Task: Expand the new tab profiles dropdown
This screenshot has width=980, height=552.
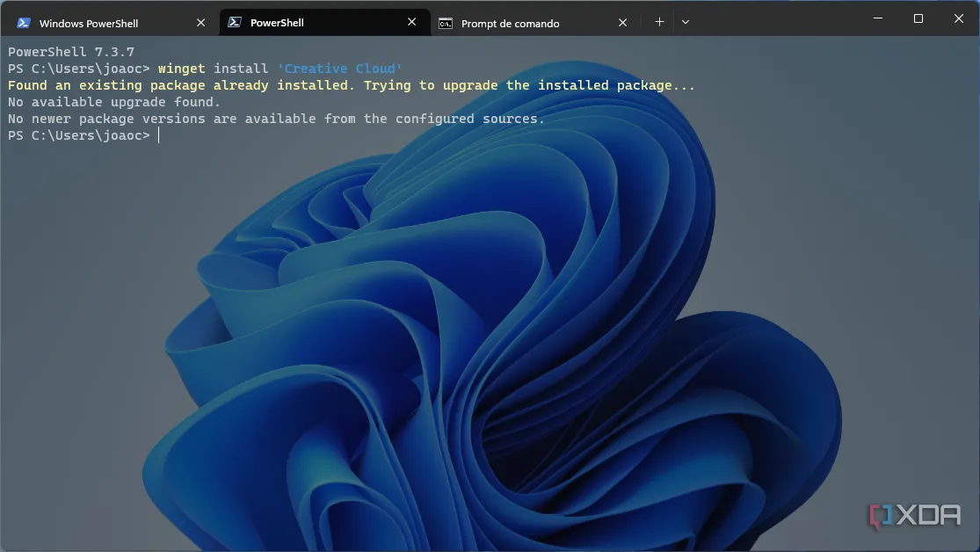Action: point(686,23)
